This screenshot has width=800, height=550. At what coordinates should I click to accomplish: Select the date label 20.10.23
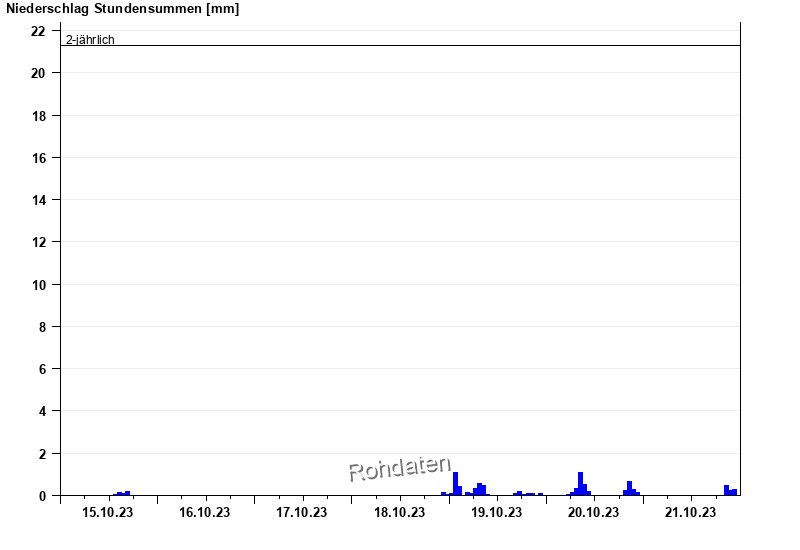593,512
